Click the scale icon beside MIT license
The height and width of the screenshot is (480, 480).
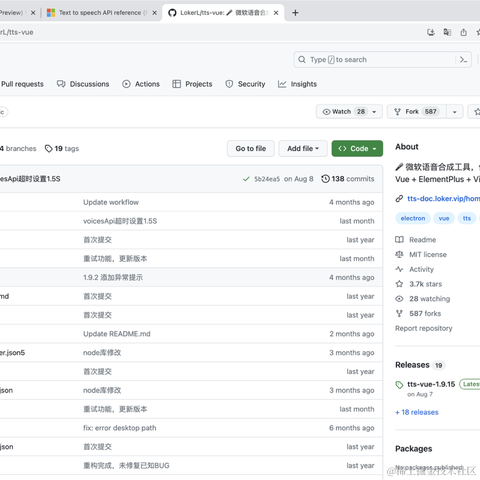point(399,255)
